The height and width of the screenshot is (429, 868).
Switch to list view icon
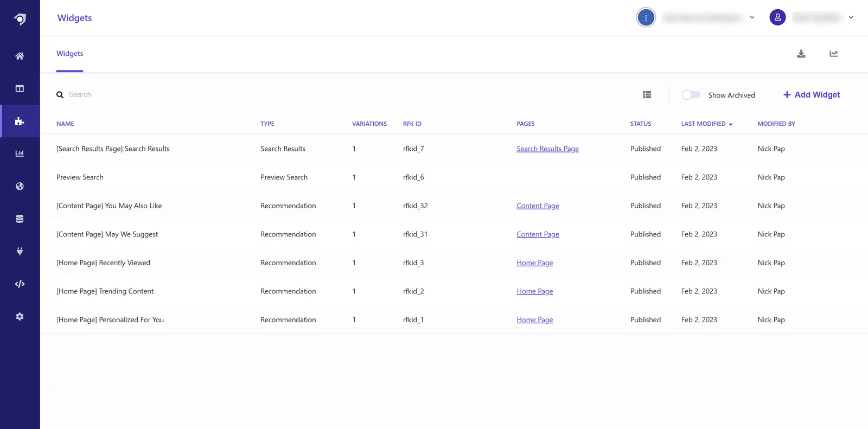click(647, 94)
